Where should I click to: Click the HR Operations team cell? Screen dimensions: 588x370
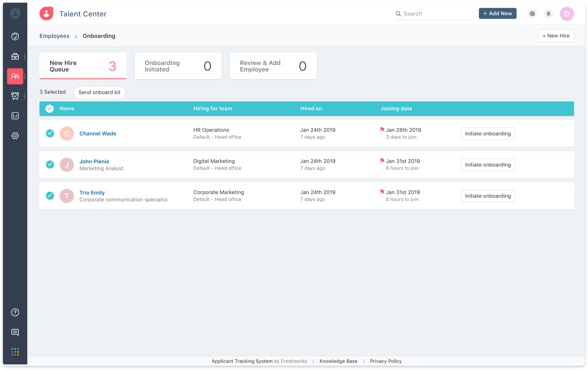tap(211, 130)
